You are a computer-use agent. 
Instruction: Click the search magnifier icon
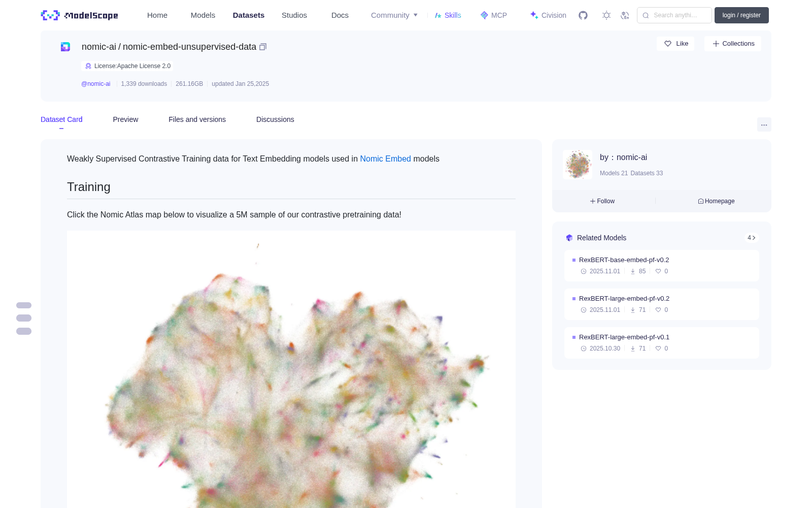pyautogui.click(x=646, y=15)
